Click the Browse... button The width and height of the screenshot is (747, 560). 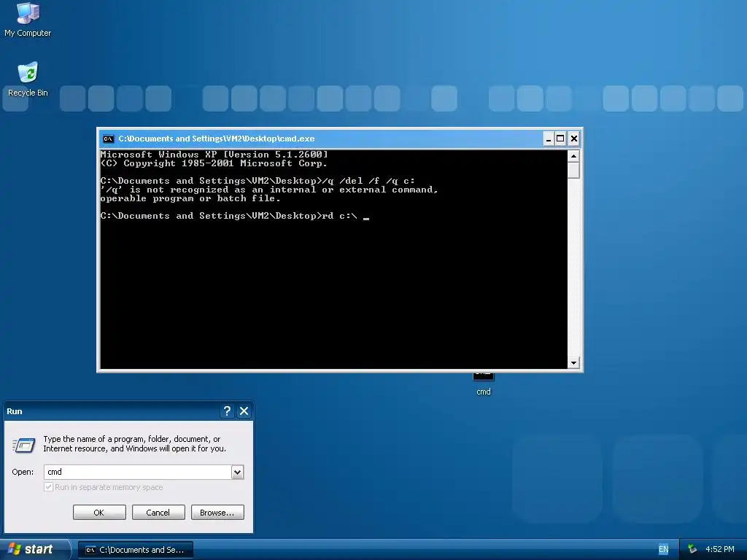[217, 513]
